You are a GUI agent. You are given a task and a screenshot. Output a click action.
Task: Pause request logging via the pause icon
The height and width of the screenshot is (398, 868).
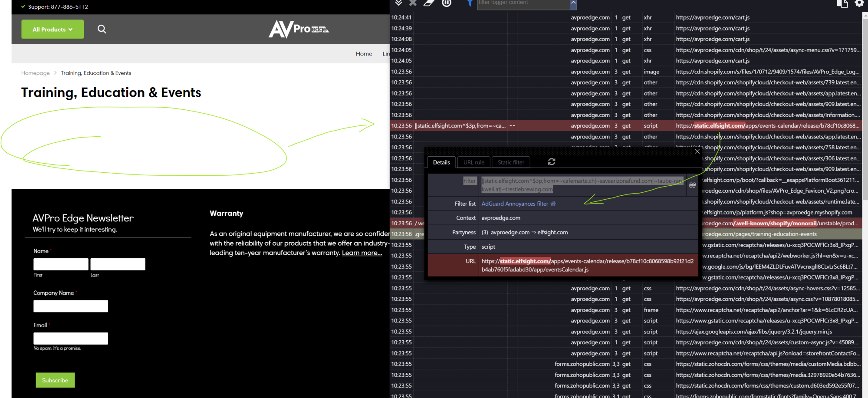click(x=446, y=3)
